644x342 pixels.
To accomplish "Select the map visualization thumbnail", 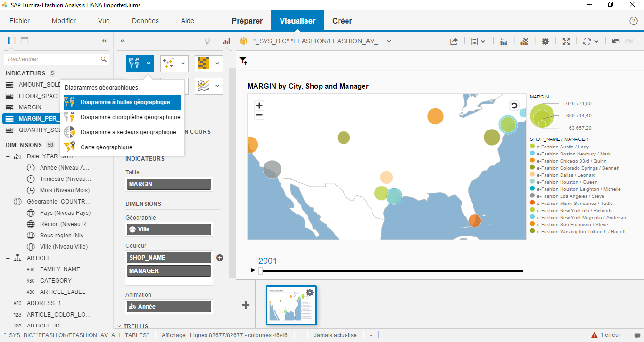I will coord(291,305).
